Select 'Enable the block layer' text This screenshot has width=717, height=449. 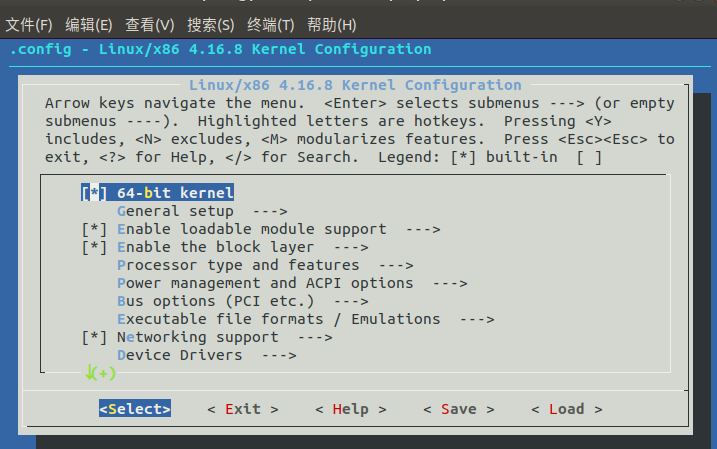pos(215,247)
